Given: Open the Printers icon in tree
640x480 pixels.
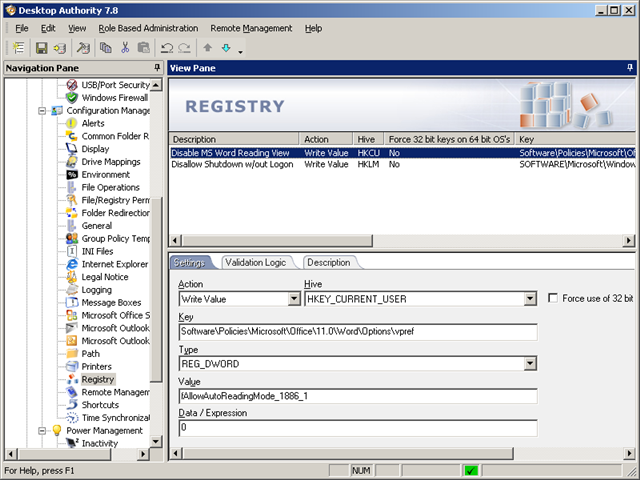Looking at the screenshot, I should 72,367.
